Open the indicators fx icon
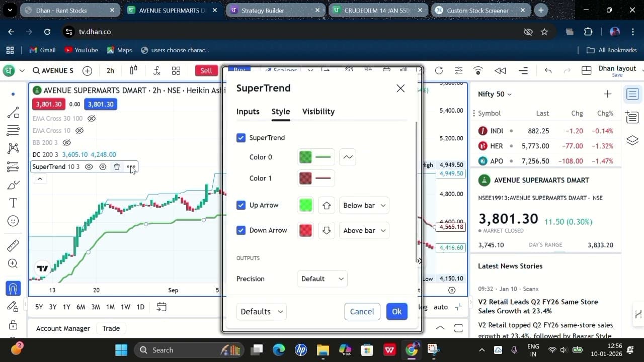644x362 pixels. pos(156,70)
